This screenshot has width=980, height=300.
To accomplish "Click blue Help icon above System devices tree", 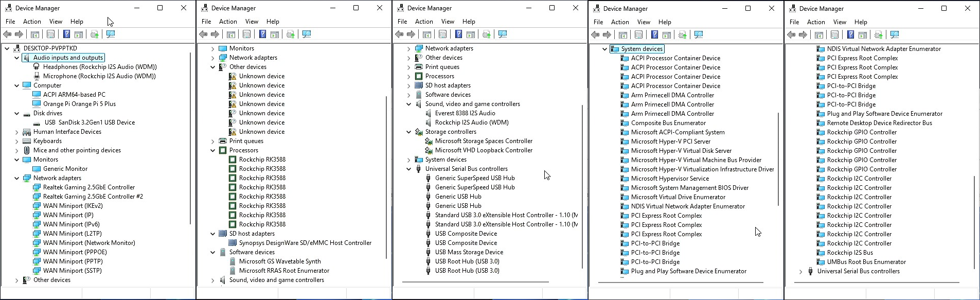I will point(654,35).
